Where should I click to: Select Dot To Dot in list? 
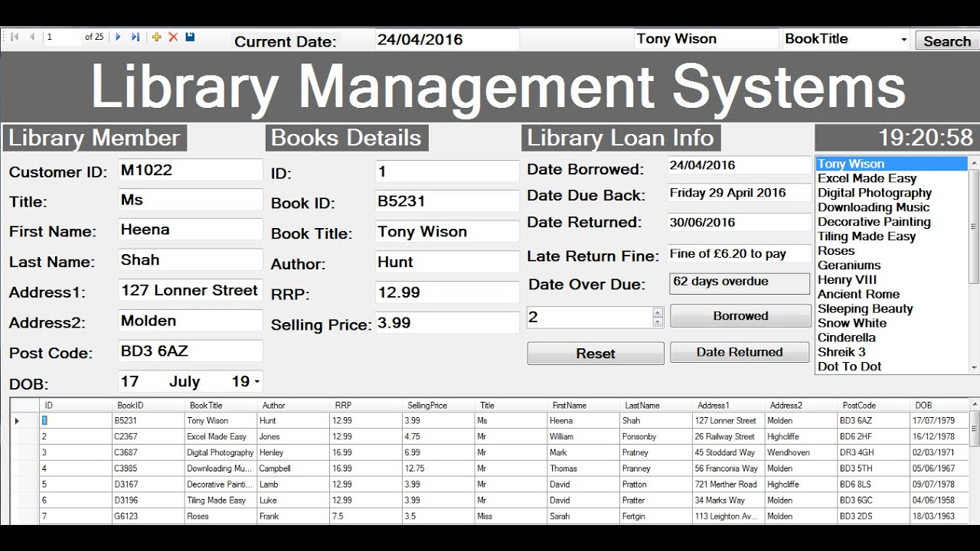tap(892, 367)
